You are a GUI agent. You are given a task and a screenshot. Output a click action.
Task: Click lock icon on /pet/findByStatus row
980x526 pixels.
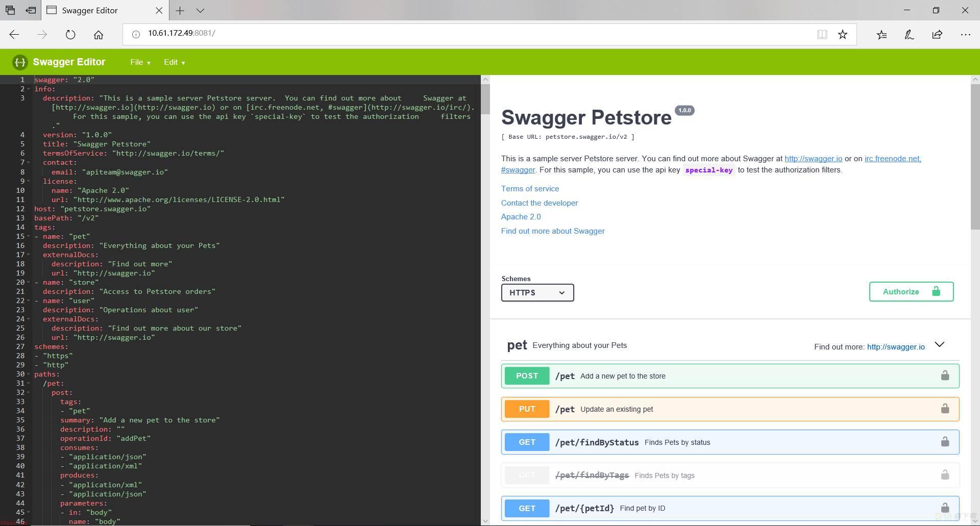click(x=945, y=442)
